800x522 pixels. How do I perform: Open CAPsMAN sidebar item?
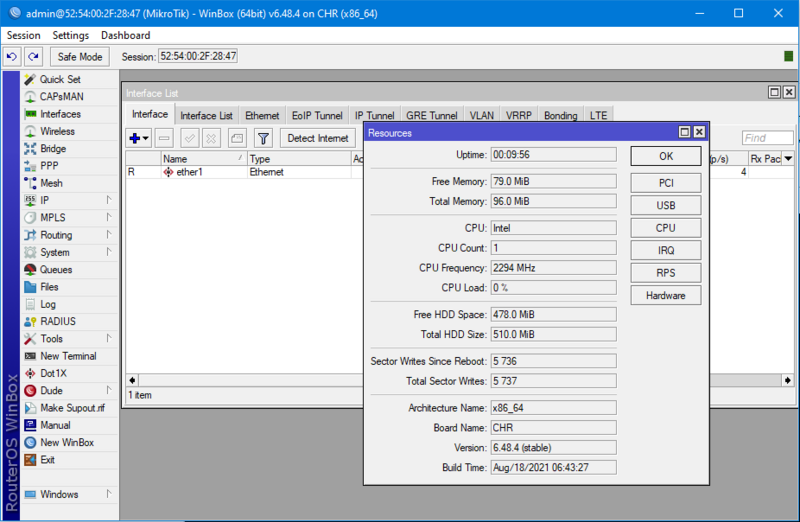pyautogui.click(x=61, y=96)
